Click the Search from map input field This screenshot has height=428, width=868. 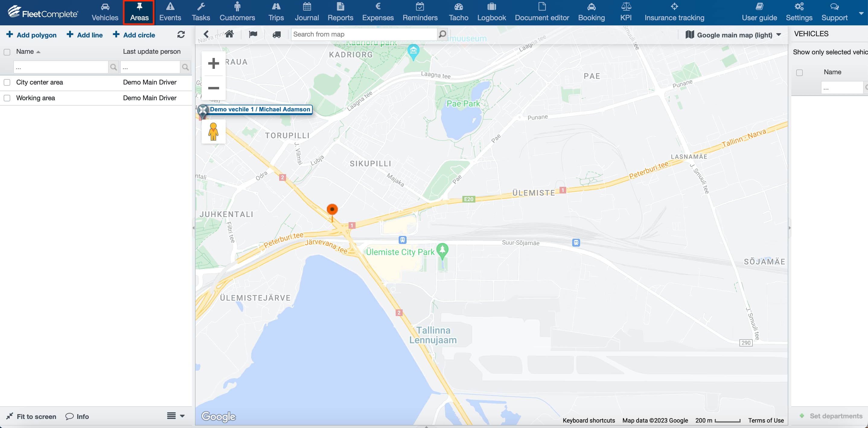[363, 34]
